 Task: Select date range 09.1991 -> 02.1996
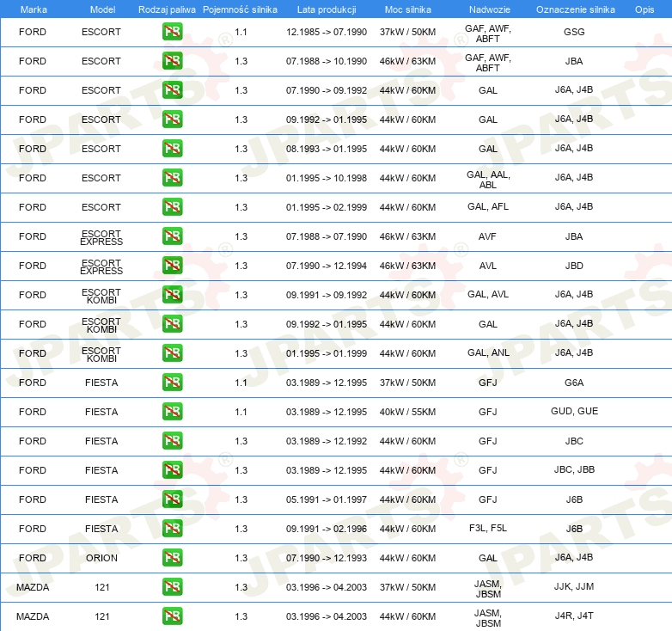coord(327,529)
